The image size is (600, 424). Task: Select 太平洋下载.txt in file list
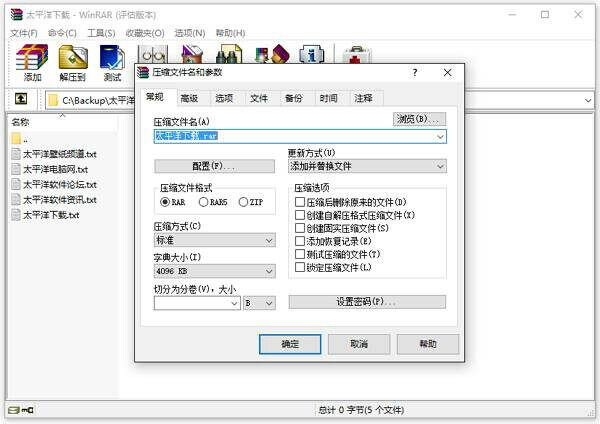[x=51, y=215]
